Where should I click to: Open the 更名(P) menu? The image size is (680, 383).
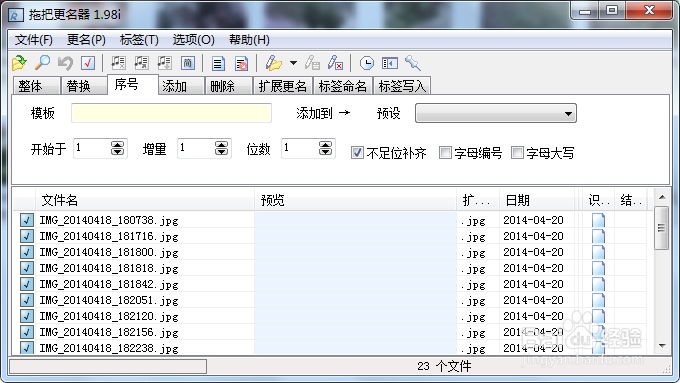click(x=86, y=40)
